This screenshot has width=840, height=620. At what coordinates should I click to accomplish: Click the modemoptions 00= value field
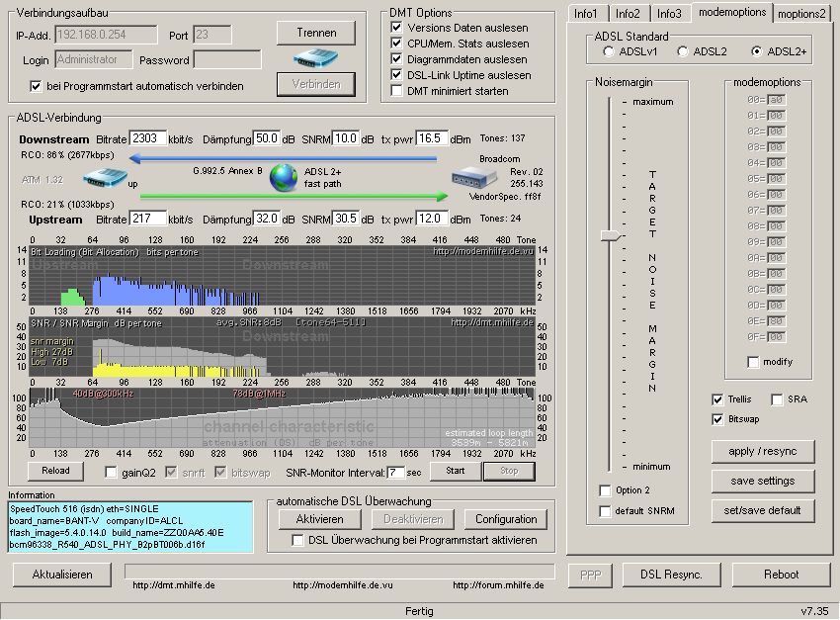(776, 100)
